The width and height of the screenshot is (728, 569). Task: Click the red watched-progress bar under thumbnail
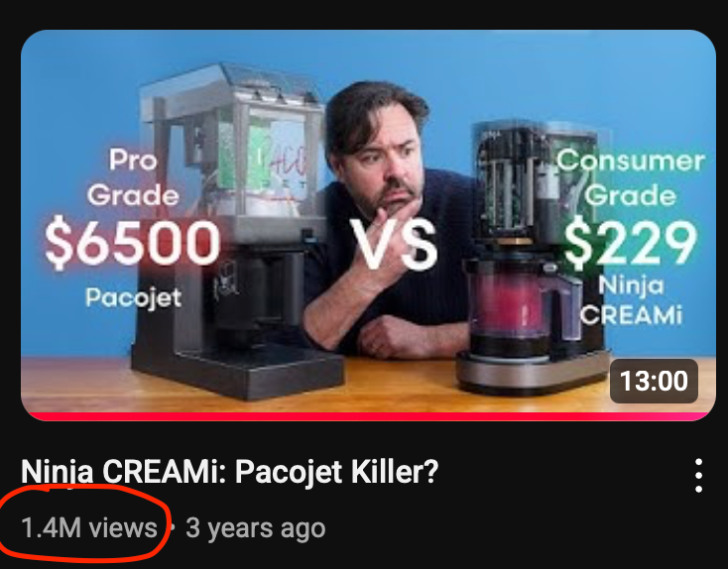click(x=368, y=416)
